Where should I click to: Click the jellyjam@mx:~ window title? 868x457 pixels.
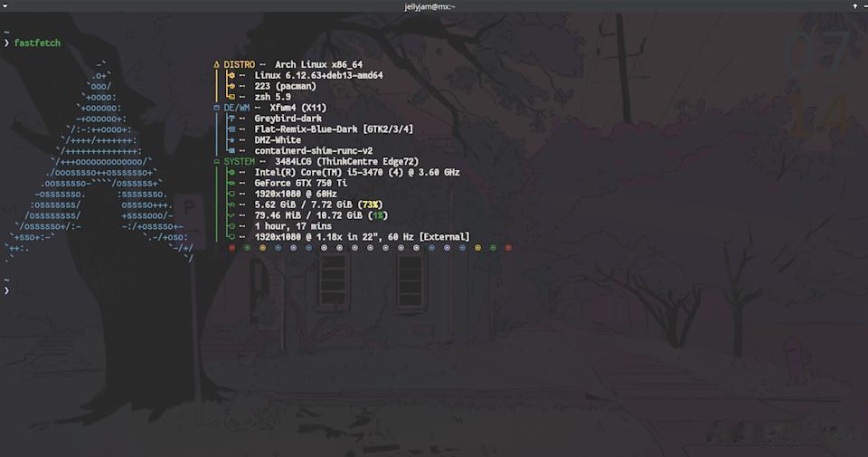429,6
